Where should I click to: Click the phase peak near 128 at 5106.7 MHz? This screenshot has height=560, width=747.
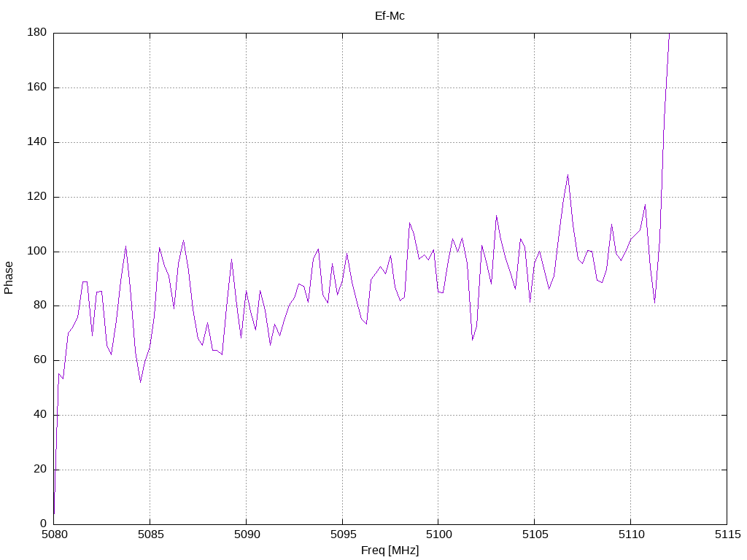pyautogui.click(x=568, y=175)
